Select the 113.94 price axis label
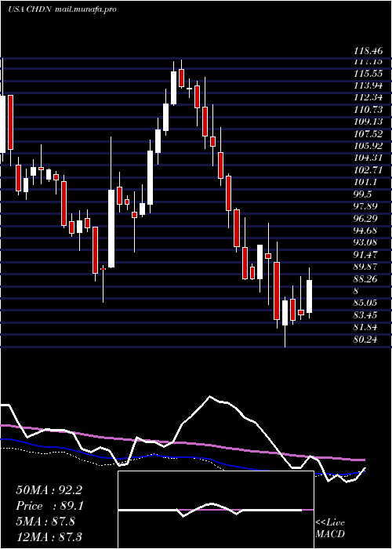392x549 pixels. [368, 85]
